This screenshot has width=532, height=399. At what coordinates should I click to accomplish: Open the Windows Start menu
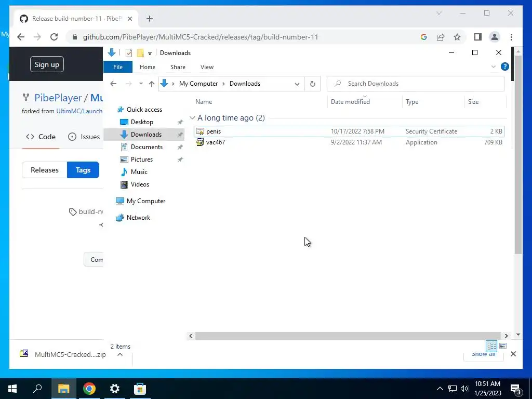[x=12, y=389]
